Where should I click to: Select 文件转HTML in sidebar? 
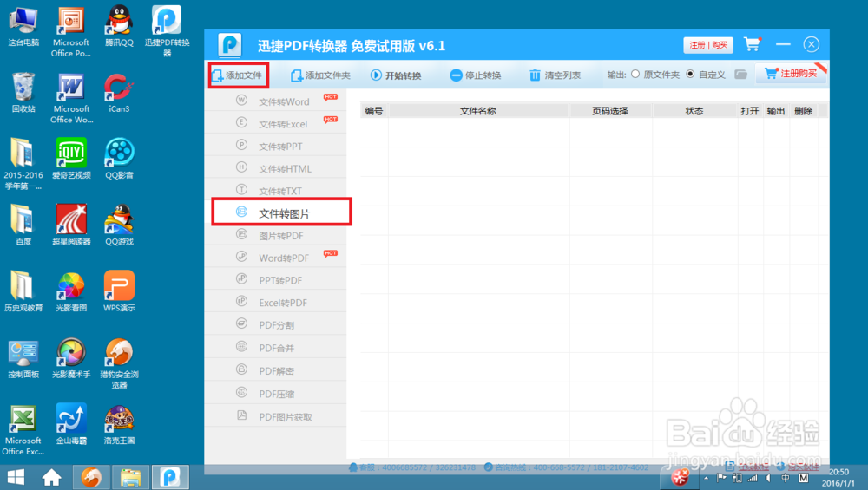click(x=276, y=168)
